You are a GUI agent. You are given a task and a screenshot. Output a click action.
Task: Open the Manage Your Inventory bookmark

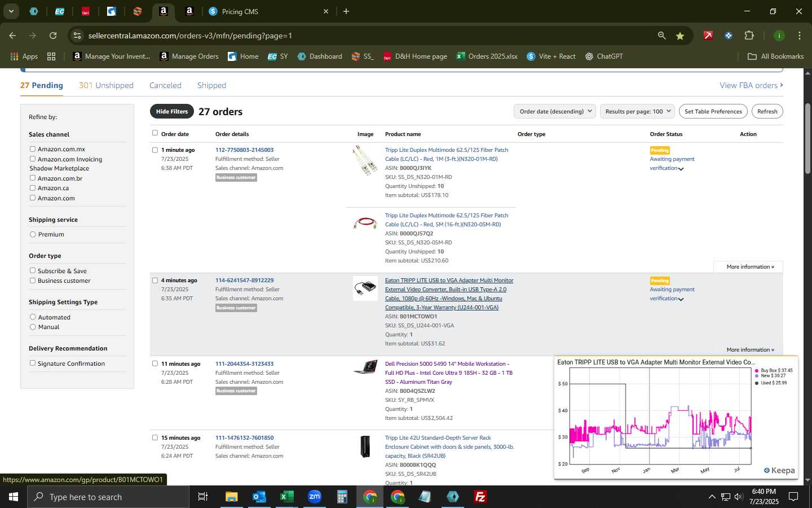[x=112, y=56]
